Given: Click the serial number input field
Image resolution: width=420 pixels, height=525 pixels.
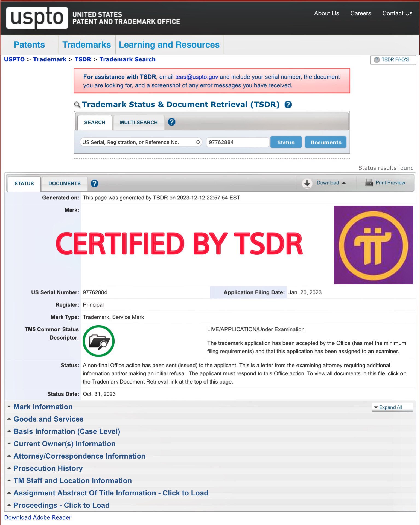Looking at the screenshot, I should click(237, 142).
